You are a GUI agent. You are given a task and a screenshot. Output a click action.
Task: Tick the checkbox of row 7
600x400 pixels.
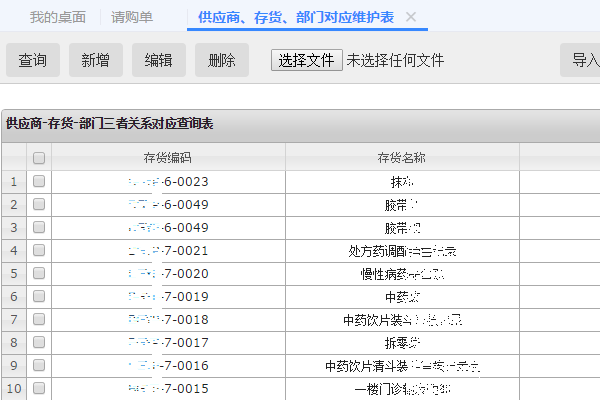[x=39, y=320]
